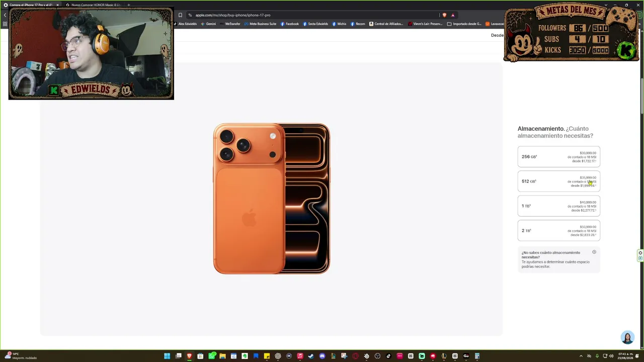Open the Gemini bookmark
644x362 pixels.
(208, 24)
